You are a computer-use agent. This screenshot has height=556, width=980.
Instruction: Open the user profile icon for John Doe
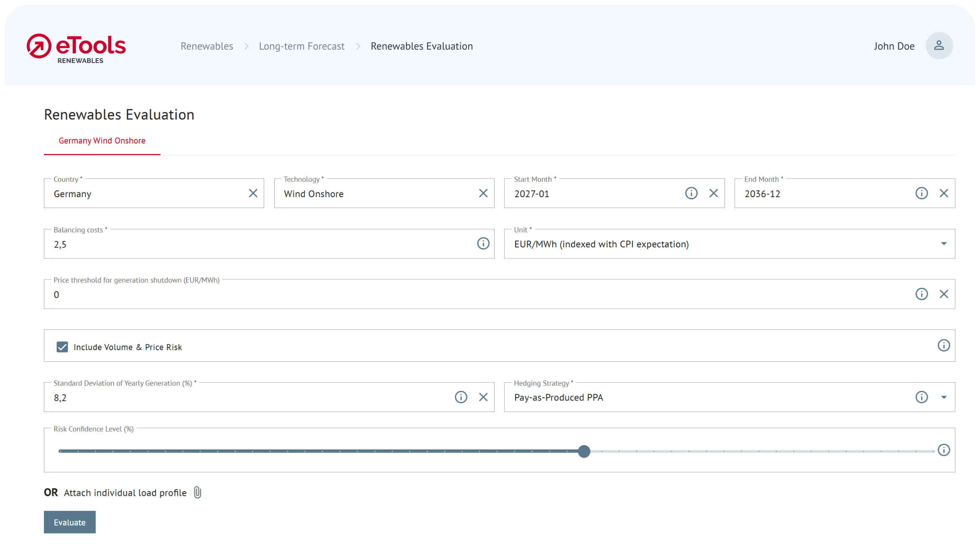pos(939,46)
